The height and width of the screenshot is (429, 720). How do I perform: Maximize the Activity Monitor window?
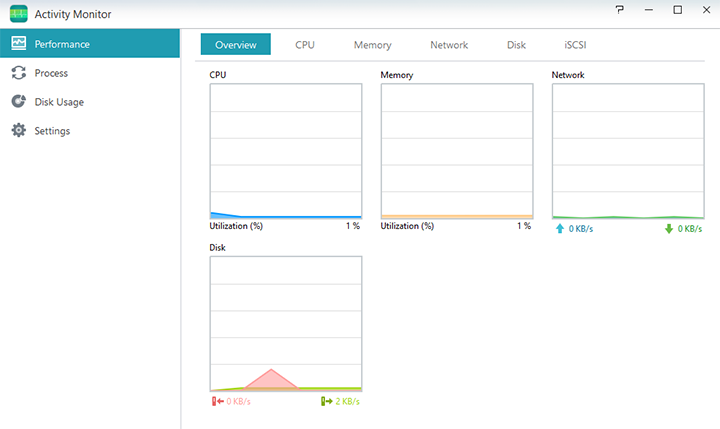(677, 10)
